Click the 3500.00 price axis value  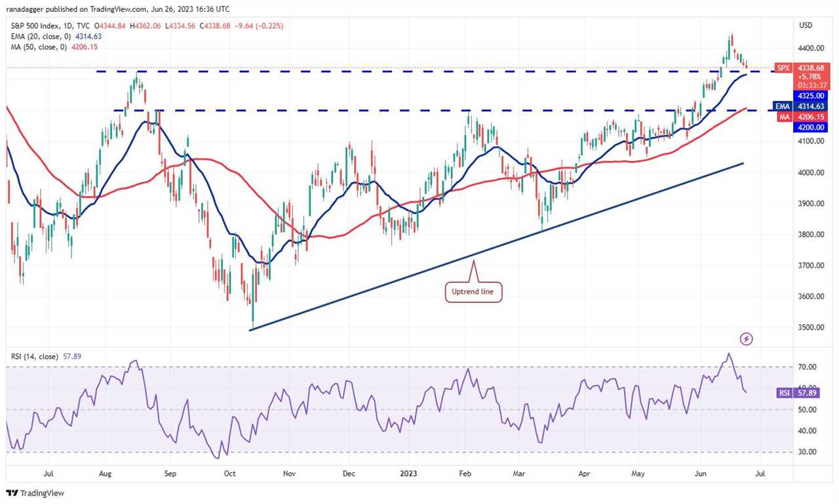coord(810,328)
